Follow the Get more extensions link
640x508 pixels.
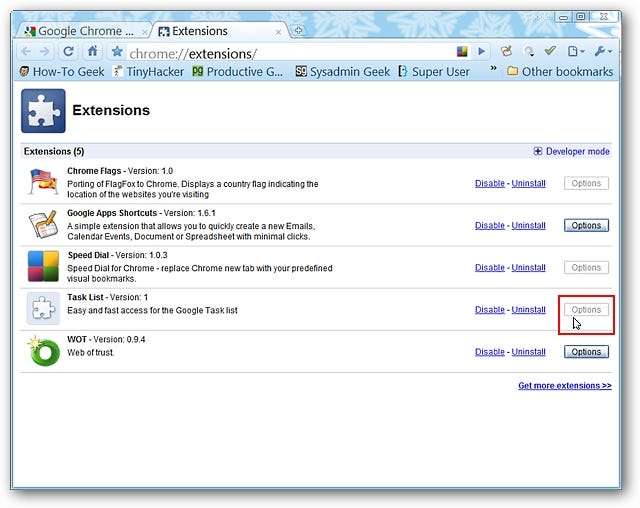565,386
